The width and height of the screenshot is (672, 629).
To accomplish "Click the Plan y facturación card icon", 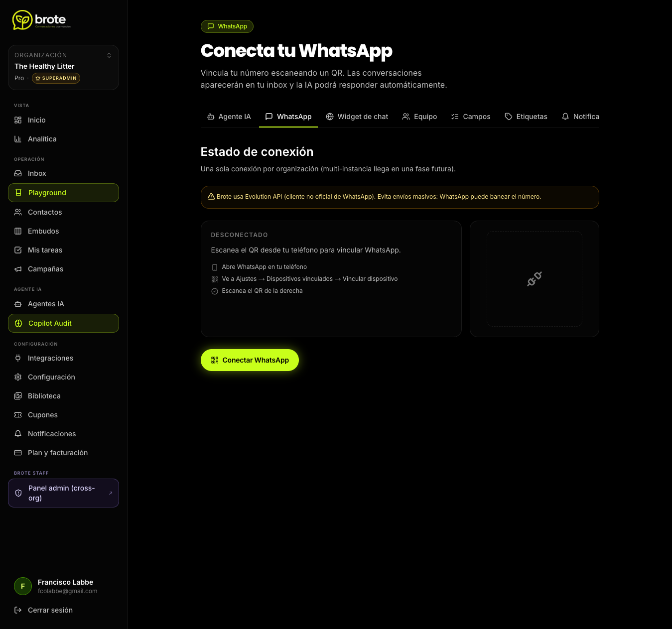I will point(18,453).
